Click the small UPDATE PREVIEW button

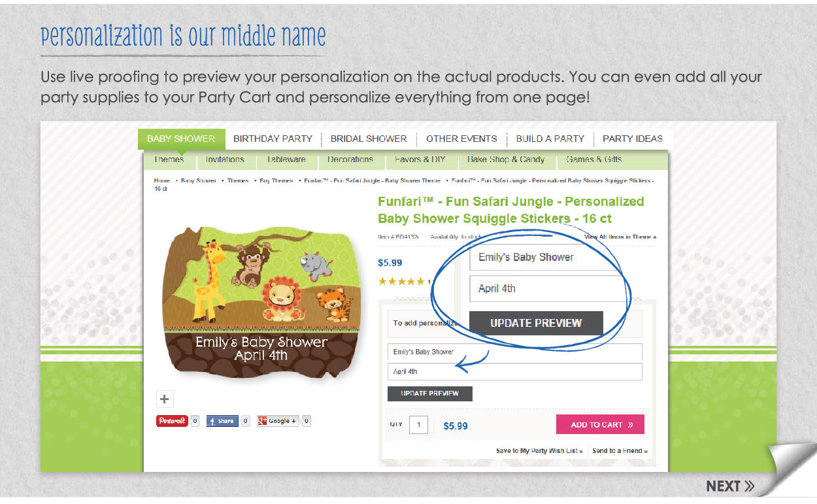[x=429, y=394]
